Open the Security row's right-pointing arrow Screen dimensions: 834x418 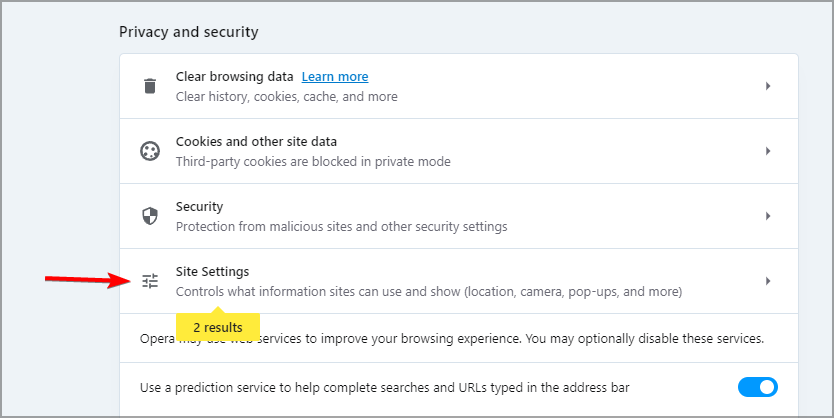click(x=768, y=216)
